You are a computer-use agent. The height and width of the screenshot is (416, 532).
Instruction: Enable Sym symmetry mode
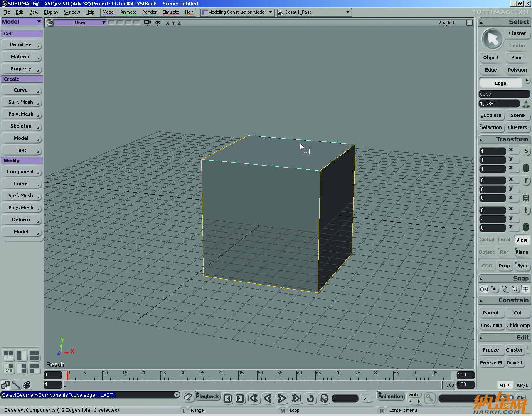click(522, 266)
